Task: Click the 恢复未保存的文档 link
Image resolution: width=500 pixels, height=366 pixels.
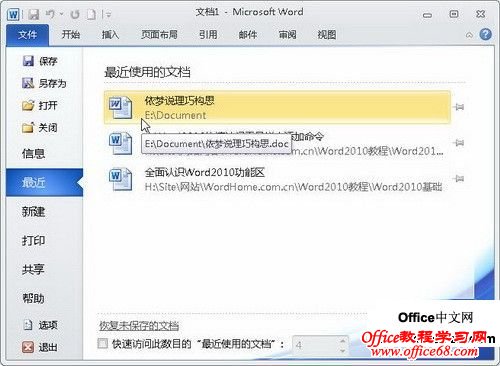Action: (x=139, y=326)
